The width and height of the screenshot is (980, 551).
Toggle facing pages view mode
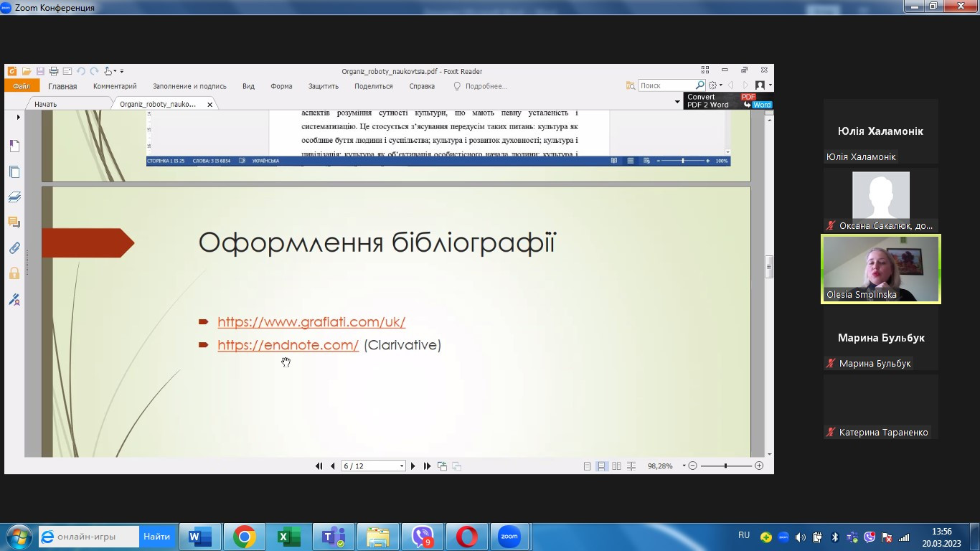(x=616, y=466)
